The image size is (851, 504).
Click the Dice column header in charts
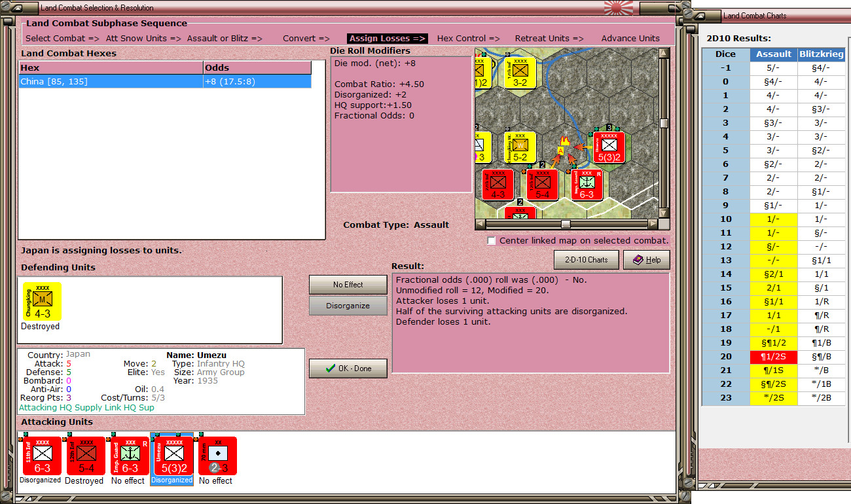726,54
